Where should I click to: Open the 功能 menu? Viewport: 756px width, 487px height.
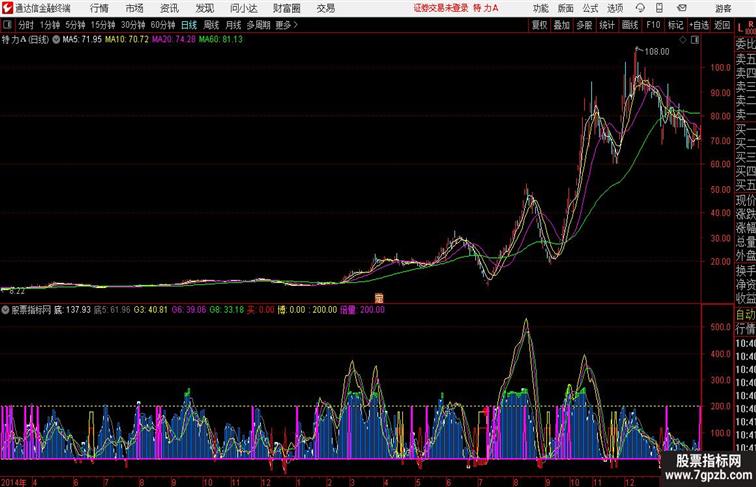(x=540, y=8)
